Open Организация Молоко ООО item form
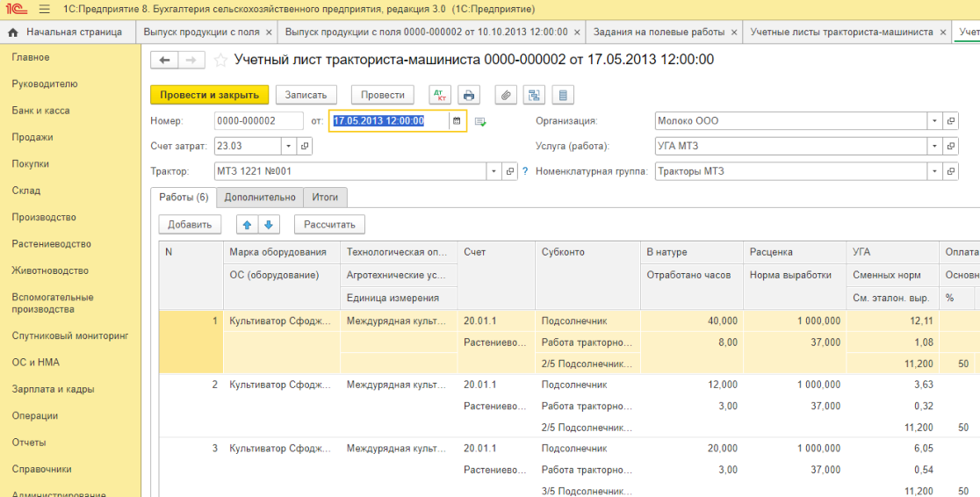Viewport: 980px width, 497px height. pyautogui.click(x=951, y=120)
